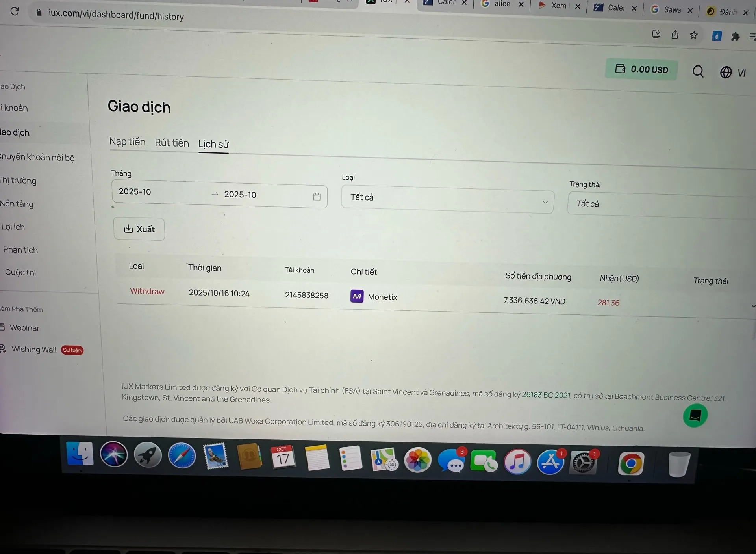Image resolution: width=756 pixels, height=554 pixels.
Task: Click the calendar icon in month field
Action: (317, 197)
